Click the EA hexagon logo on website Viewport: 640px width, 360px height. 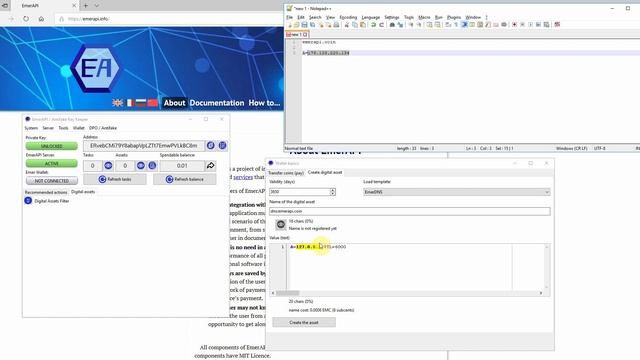(x=96, y=68)
